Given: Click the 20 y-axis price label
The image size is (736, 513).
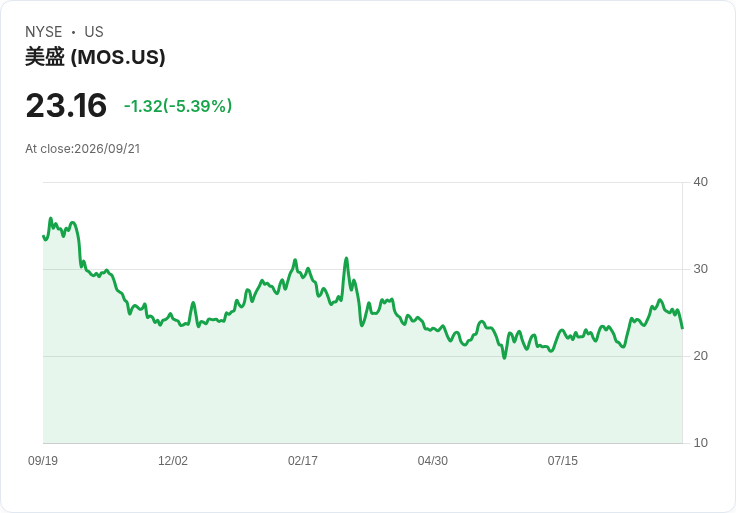Looking at the screenshot, I should click(x=700, y=356).
